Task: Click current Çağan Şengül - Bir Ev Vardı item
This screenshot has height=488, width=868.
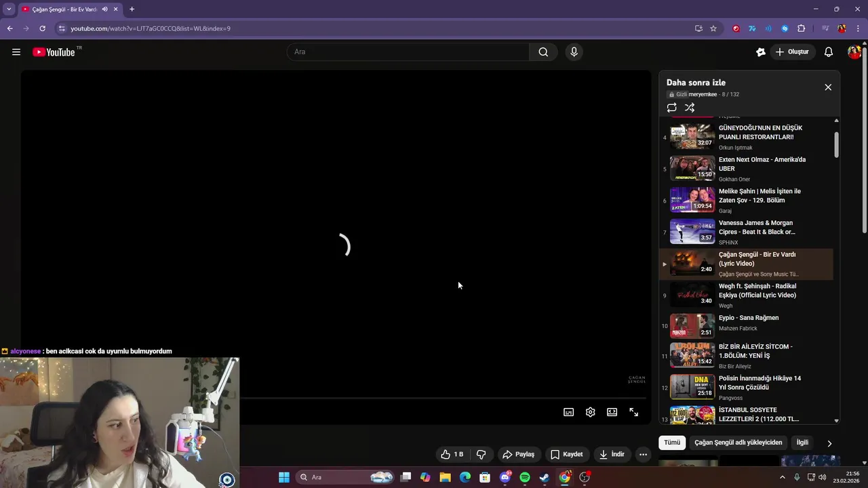Action: [746, 264]
